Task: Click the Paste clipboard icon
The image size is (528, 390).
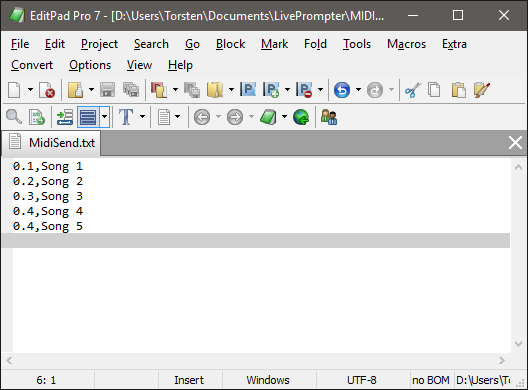Action: pyautogui.click(x=458, y=90)
